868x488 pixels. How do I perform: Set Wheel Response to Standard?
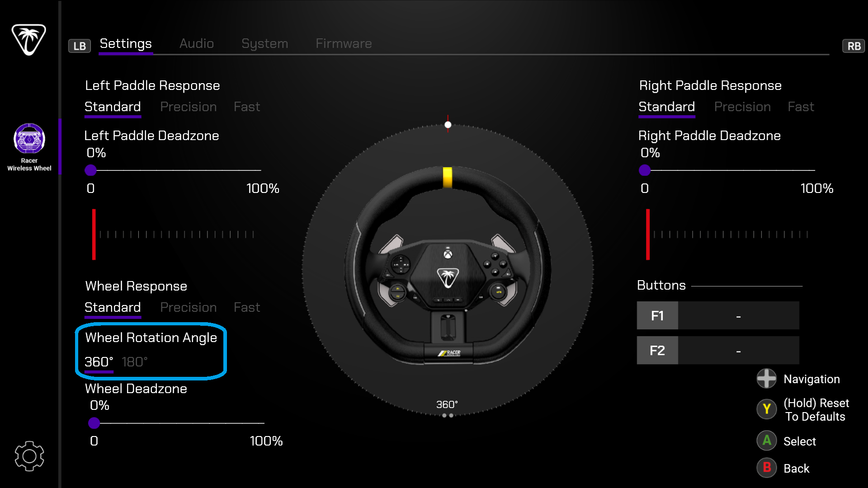point(113,307)
